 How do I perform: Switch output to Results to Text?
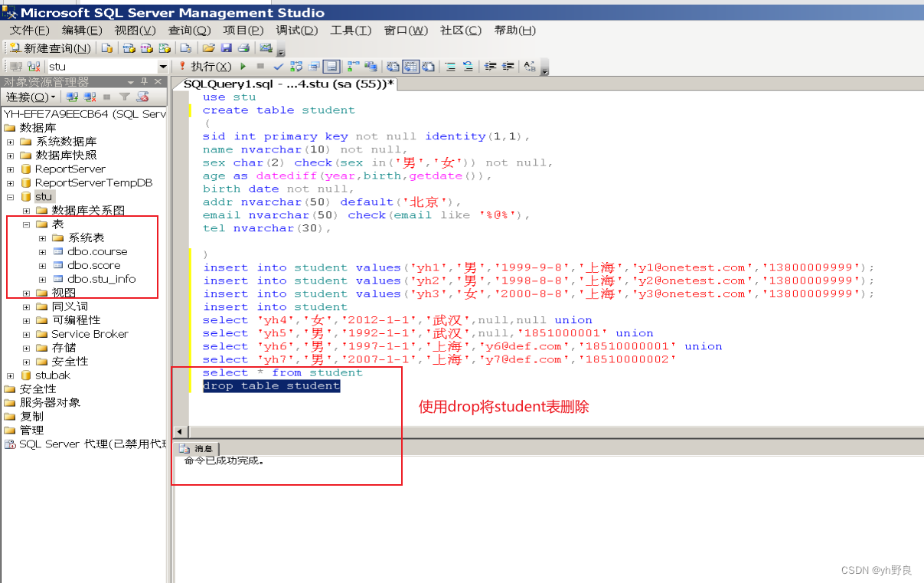[x=393, y=67]
